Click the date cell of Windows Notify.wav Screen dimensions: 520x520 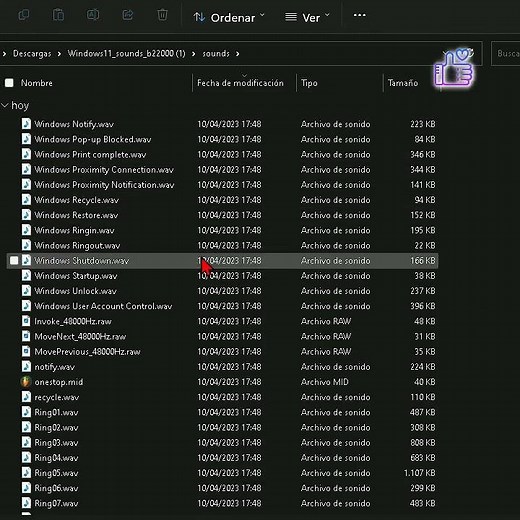(229, 124)
